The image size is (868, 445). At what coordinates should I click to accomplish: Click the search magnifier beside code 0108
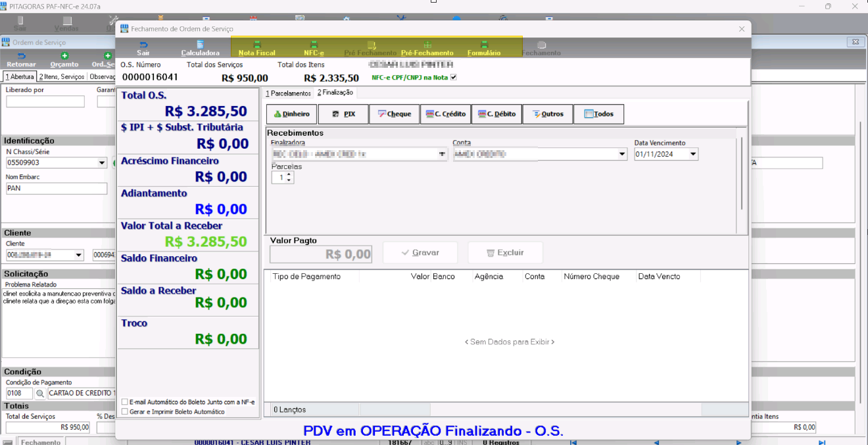click(x=40, y=393)
